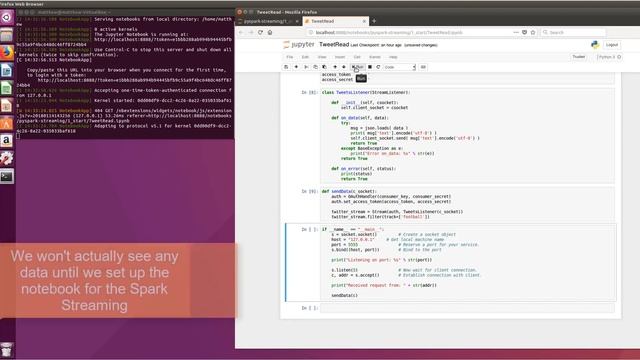
Task: Paste cells below using the toolbar icon
Action: [x=324, y=67]
